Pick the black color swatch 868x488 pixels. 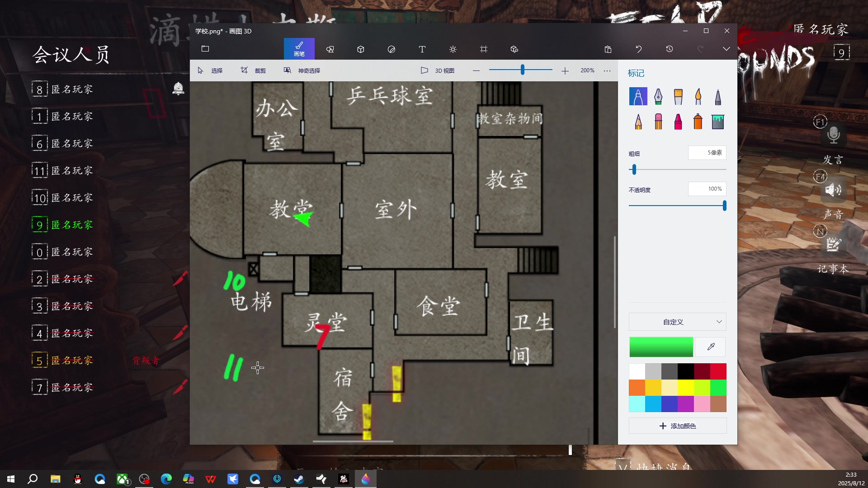pyautogui.click(x=686, y=371)
